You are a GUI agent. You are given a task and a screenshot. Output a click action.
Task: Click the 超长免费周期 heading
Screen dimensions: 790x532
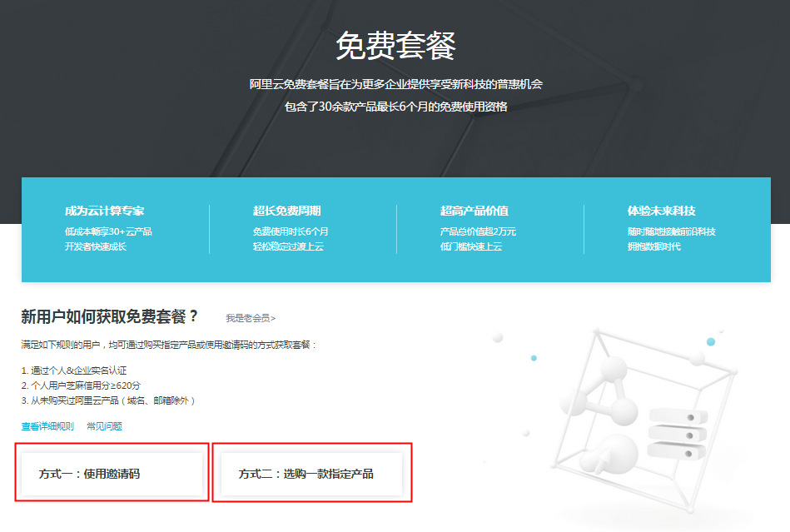tap(286, 211)
